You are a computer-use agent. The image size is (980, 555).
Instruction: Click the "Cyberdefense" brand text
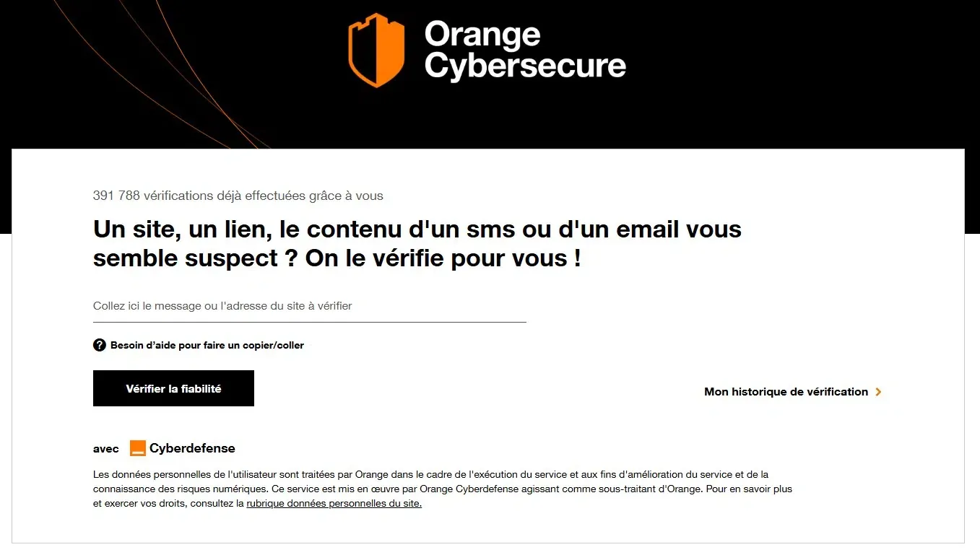(192, 448)
